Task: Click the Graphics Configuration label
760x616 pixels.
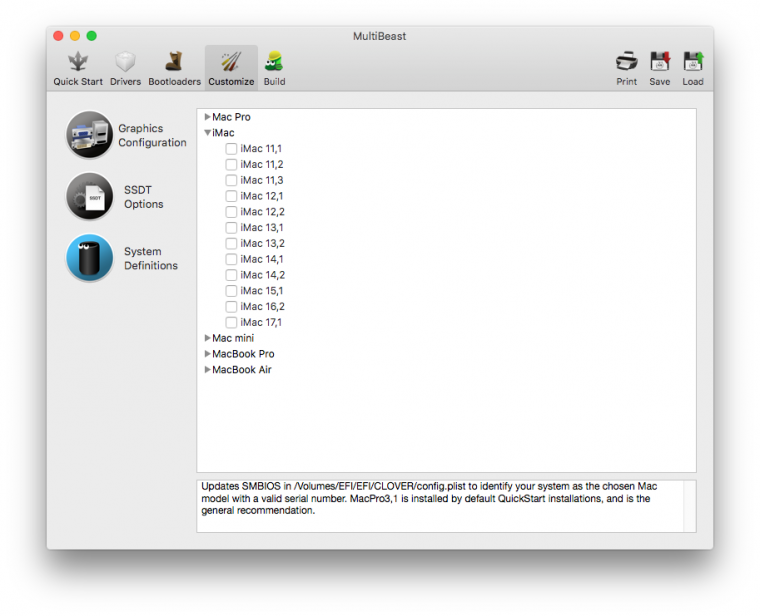Action: (152, 135)
